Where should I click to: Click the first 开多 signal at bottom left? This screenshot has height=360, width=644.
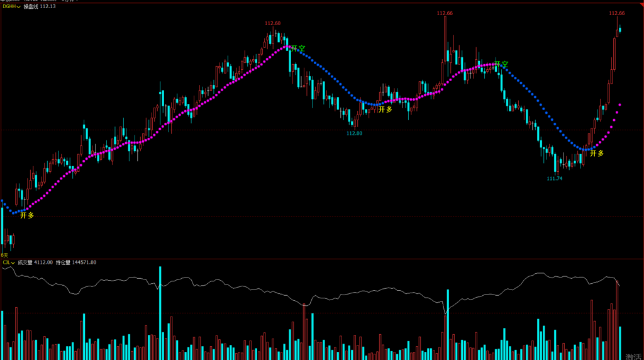[27, 215]
